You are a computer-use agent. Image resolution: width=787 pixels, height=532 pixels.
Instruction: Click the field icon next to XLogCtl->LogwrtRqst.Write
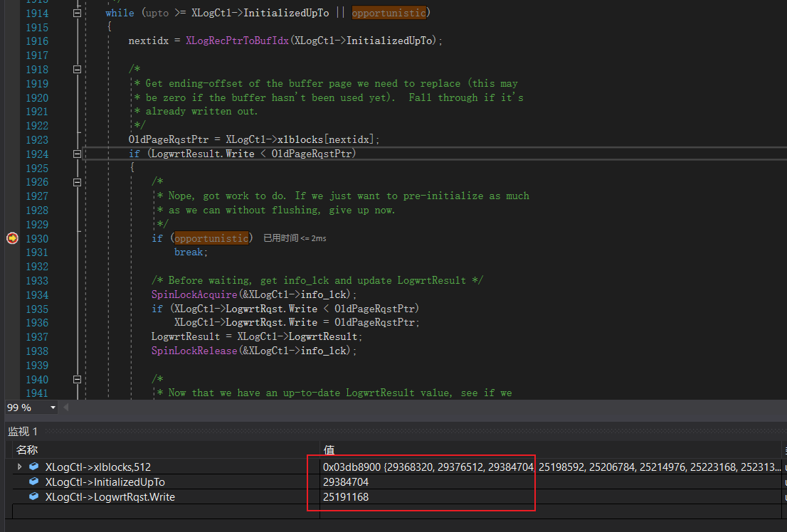pos(34,496)
